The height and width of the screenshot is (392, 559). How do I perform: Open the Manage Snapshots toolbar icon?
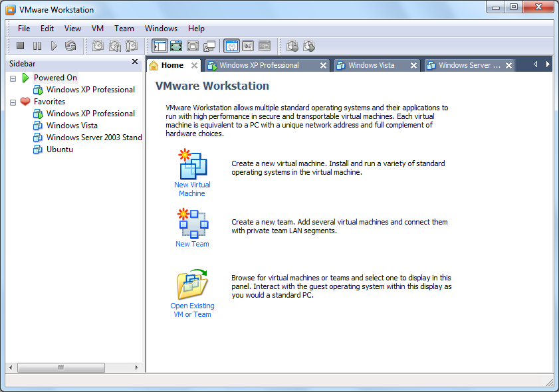[132, 46]
